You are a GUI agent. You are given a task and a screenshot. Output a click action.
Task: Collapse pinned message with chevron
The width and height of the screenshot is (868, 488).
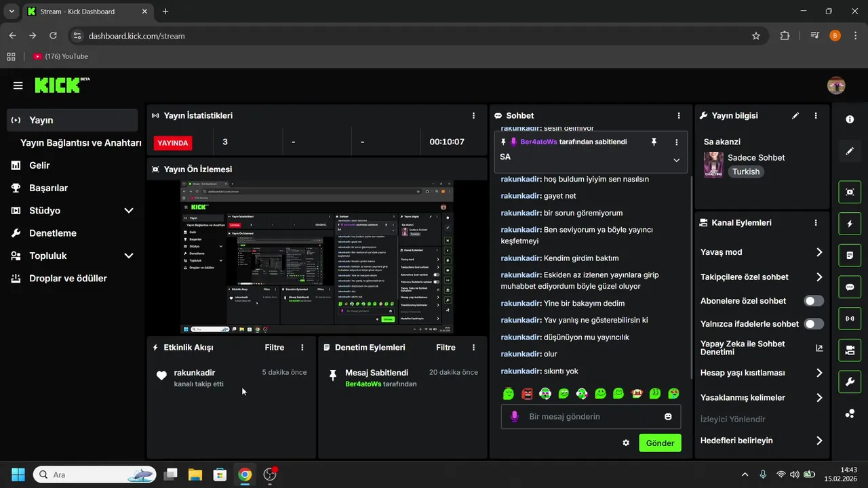pyautogui.click(x=676, y=160)
